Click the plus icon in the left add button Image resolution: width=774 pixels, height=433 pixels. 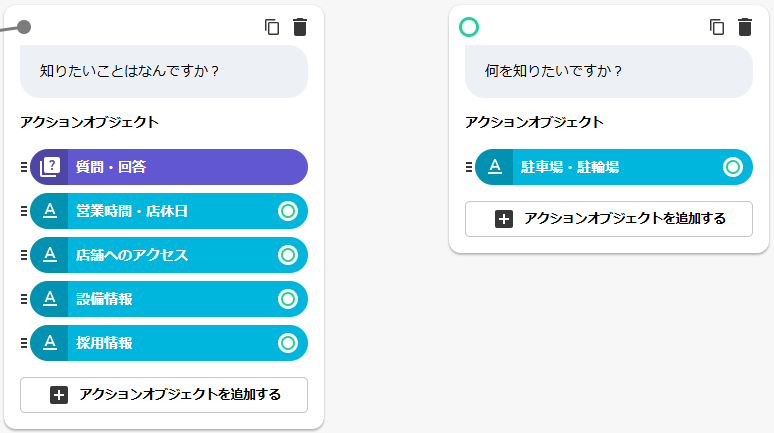tap(59, 395)
